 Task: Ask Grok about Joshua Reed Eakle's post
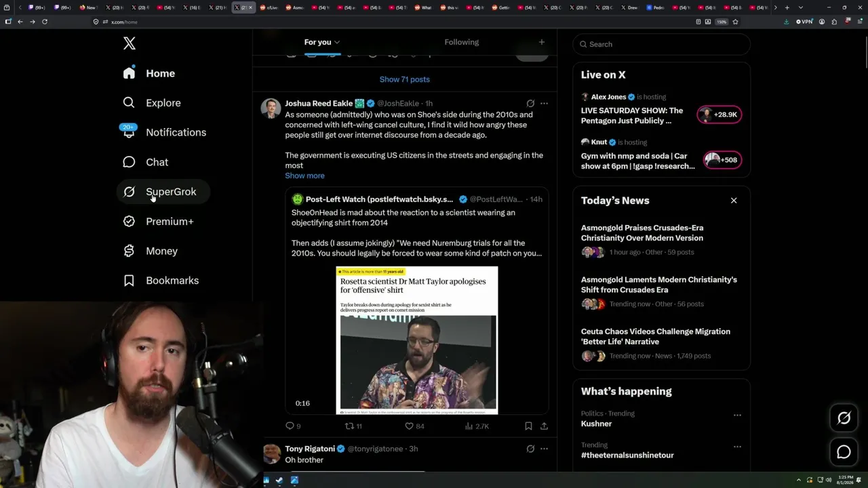pos(530,104)
